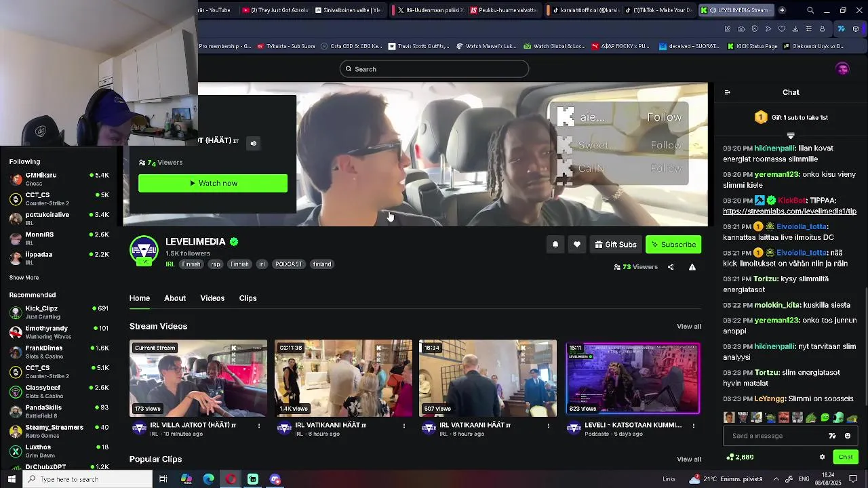Viewport: 868px width, 488px height.
Task: Click the 7TV extension icon in toolbar
Action: pyautogui.click(x=842, y=28)
